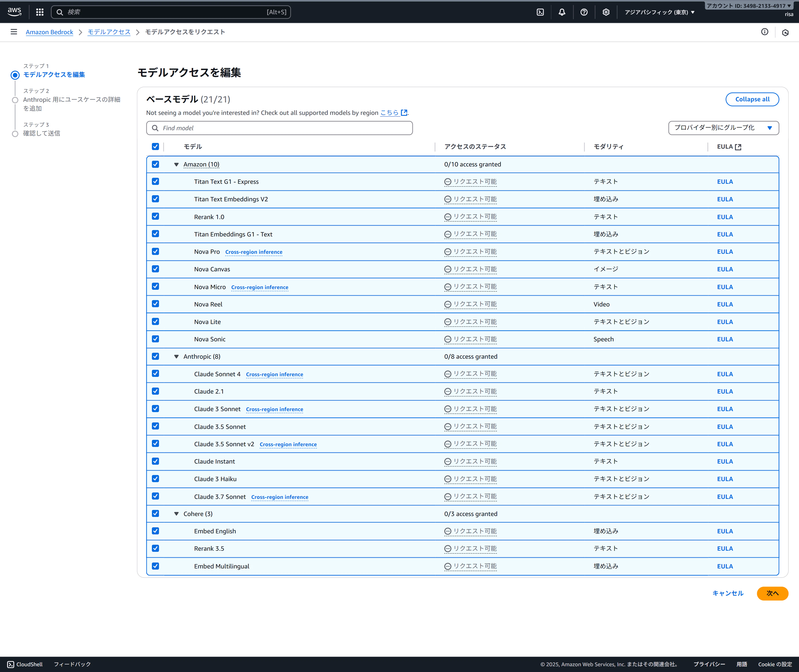Open the Asia Pacific (Tokyo) region selector

(x=660, y=12)
